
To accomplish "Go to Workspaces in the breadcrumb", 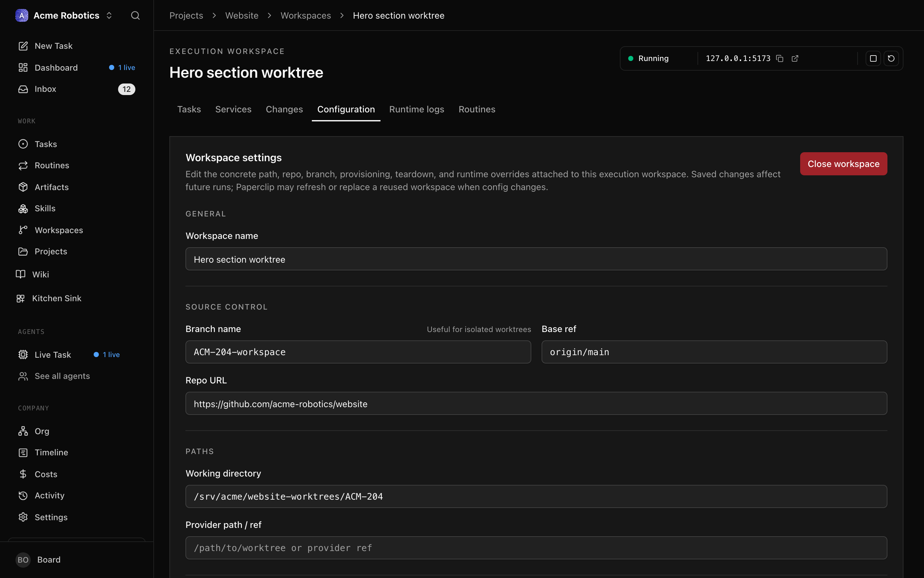I will 305,15.
